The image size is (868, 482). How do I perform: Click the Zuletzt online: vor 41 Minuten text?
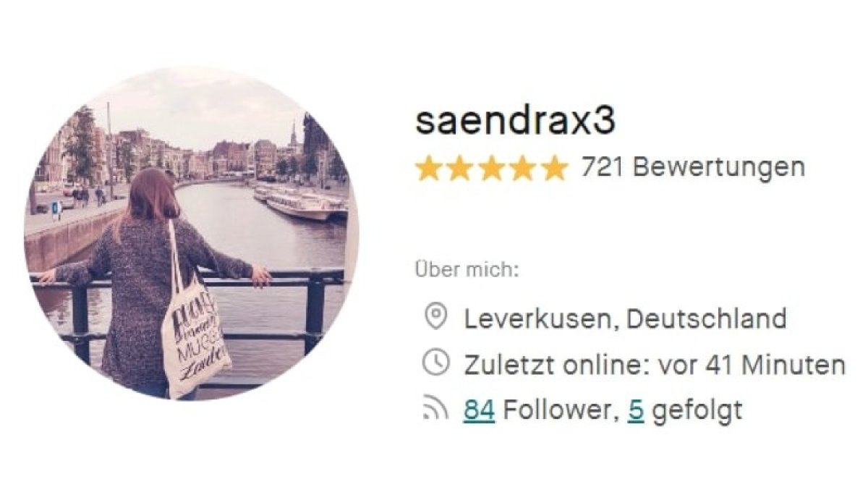coord(654,364)
